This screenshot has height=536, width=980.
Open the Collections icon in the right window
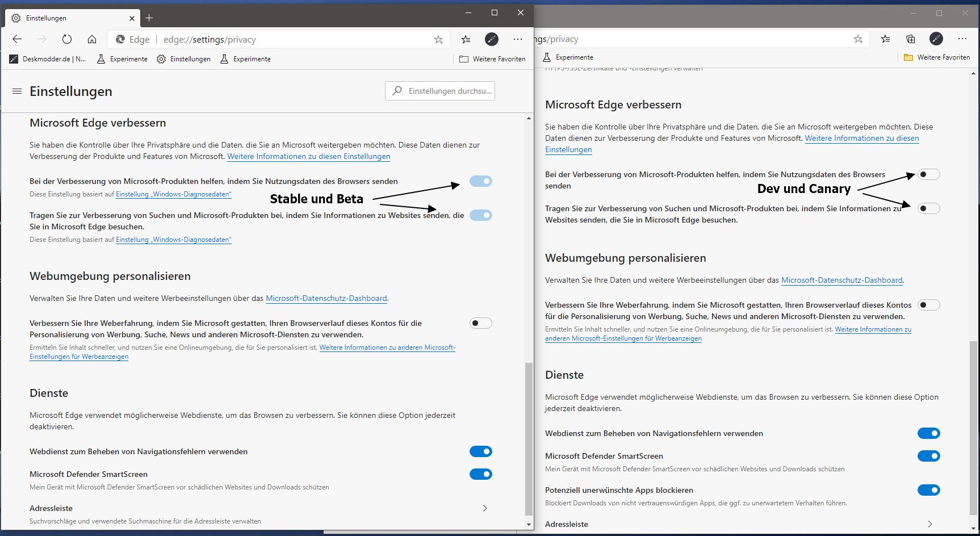coord(911,39)
